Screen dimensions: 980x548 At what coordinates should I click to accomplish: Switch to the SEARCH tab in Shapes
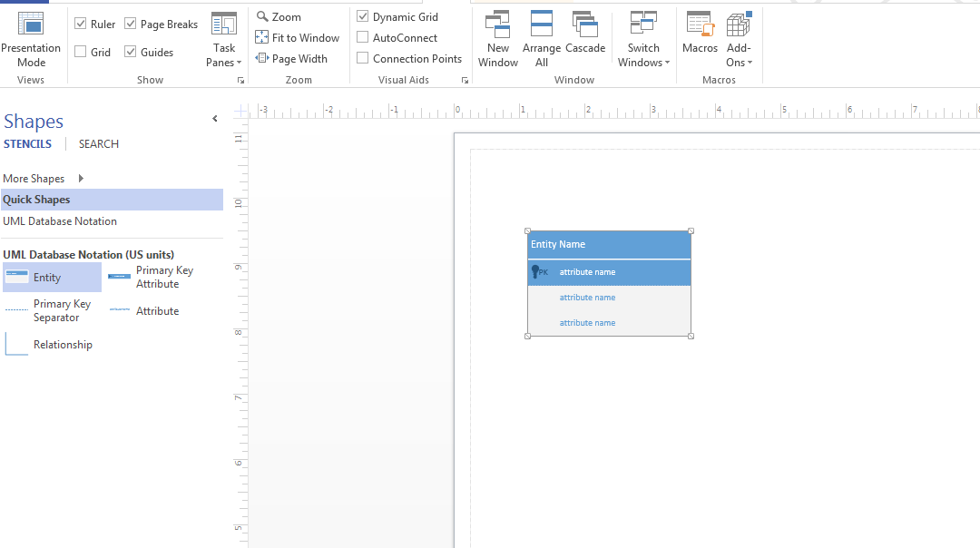[x=98, y=144]
